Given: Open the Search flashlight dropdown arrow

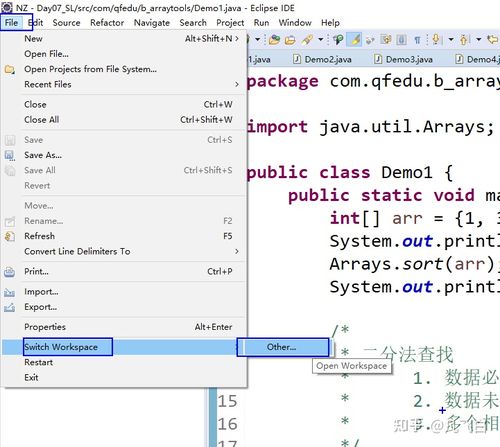Looking at the screenshot, I should (x=321, y=40).
